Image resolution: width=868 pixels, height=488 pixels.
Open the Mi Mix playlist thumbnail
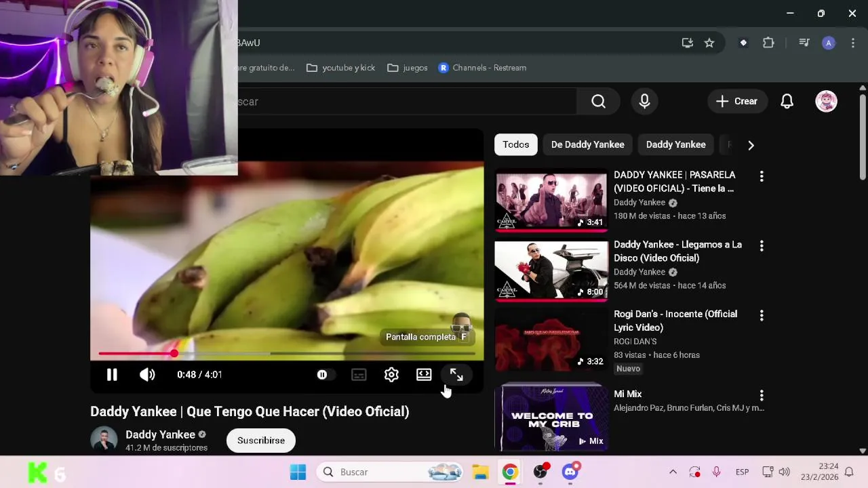pos(551,417)
